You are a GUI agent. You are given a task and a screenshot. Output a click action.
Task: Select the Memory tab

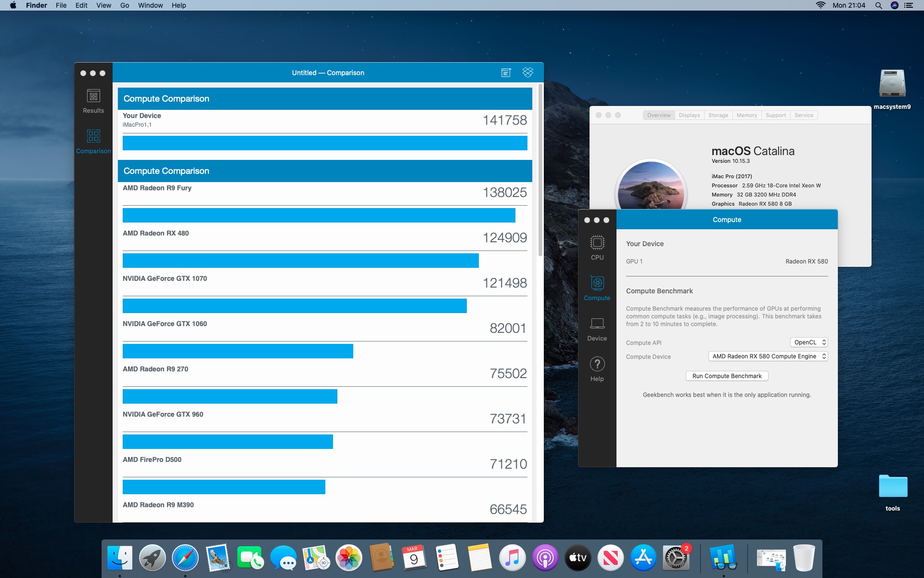click(x=746, y=116)
